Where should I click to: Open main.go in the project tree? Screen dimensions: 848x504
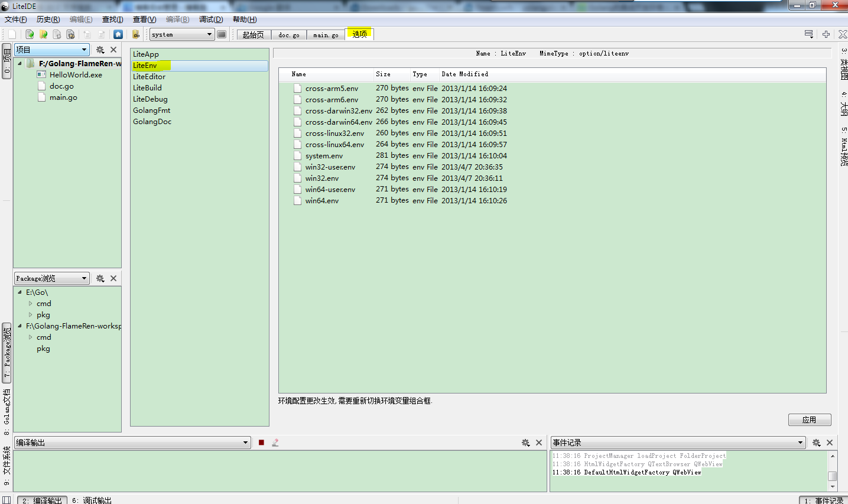coord(63,97)
